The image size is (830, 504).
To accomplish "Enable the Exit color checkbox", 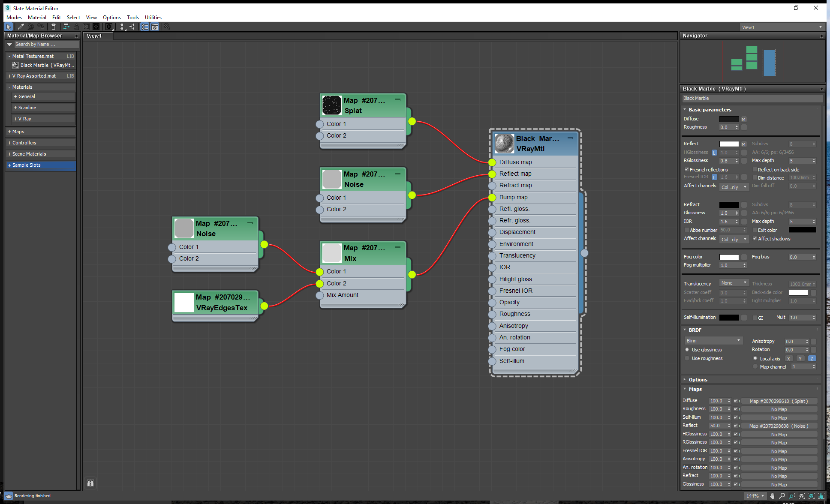I will point(755,230).
